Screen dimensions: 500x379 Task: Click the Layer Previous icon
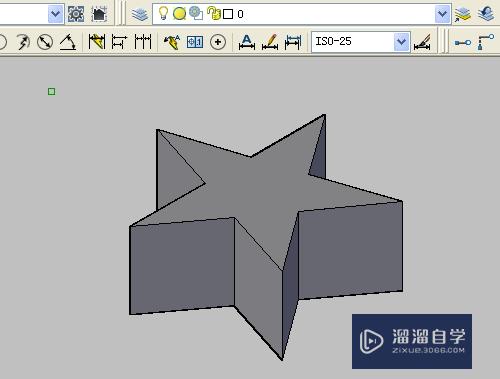click(x=486, y=14)
